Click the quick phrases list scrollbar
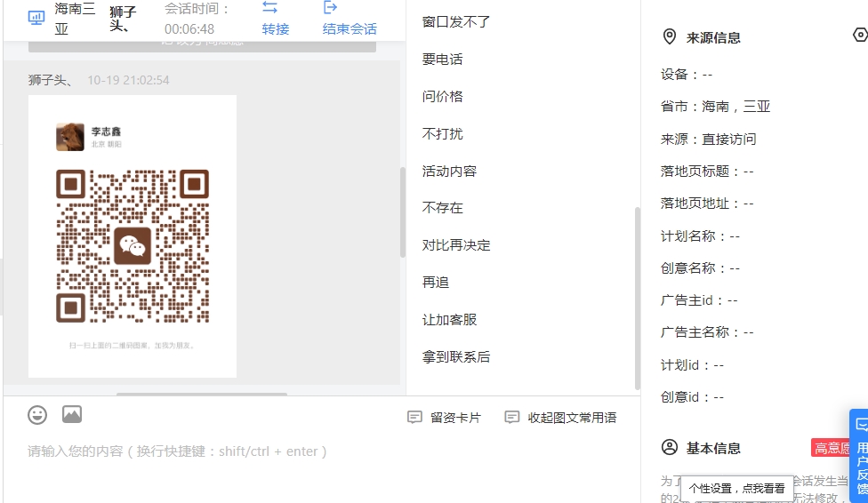This screenshot has width=868, height=503. pos(637,299)
